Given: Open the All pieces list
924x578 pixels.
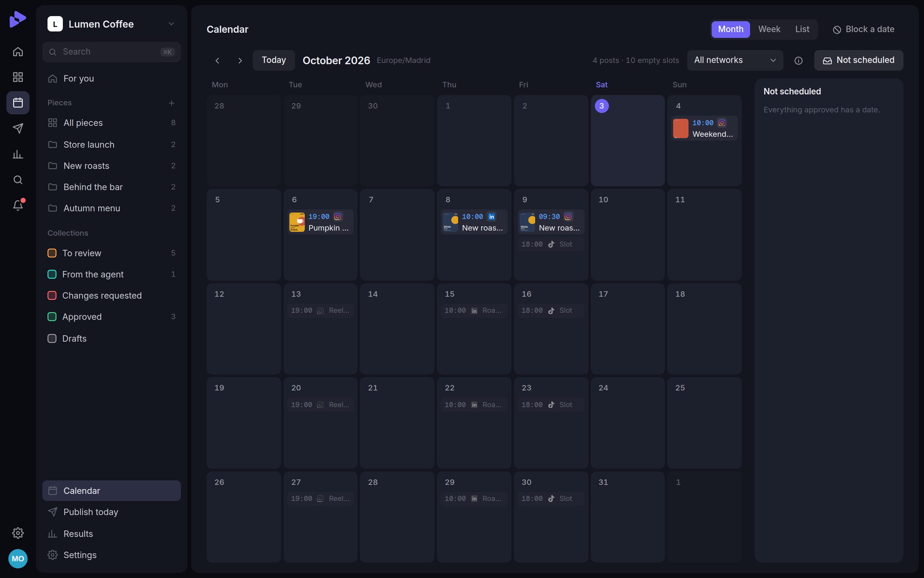Looking at the screenshot, I should (x=111, y=123).
